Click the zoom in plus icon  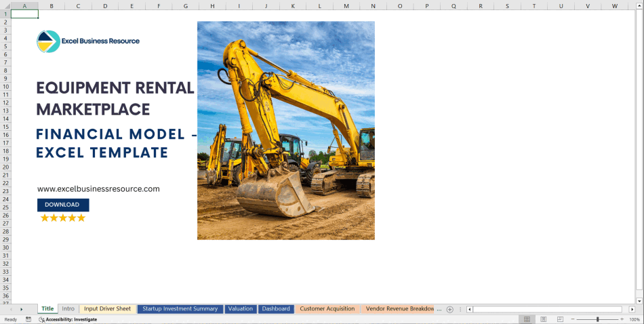(622, 319)
